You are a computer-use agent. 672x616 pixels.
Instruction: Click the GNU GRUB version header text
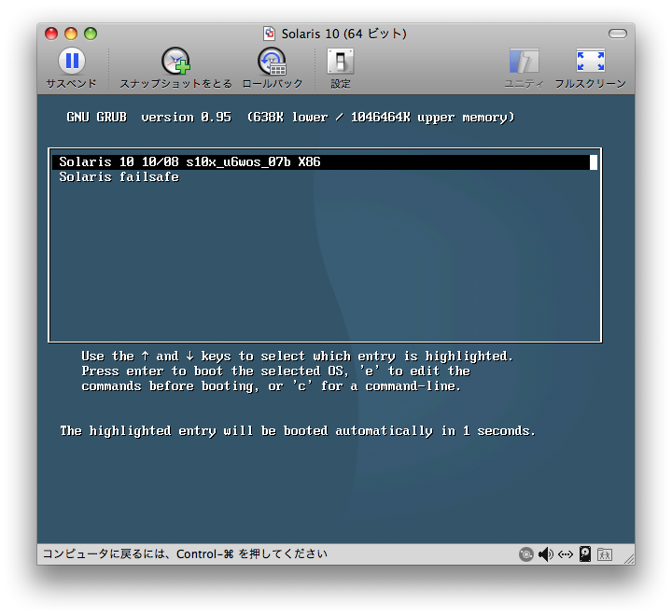(290, 118)
